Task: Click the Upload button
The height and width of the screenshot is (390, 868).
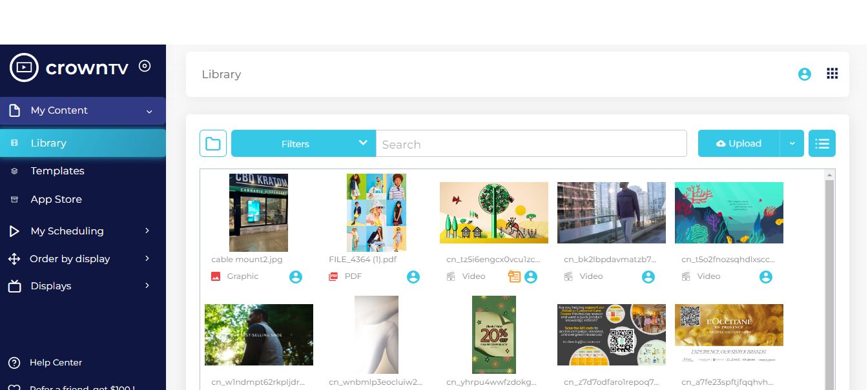Action: pos(739,143)
